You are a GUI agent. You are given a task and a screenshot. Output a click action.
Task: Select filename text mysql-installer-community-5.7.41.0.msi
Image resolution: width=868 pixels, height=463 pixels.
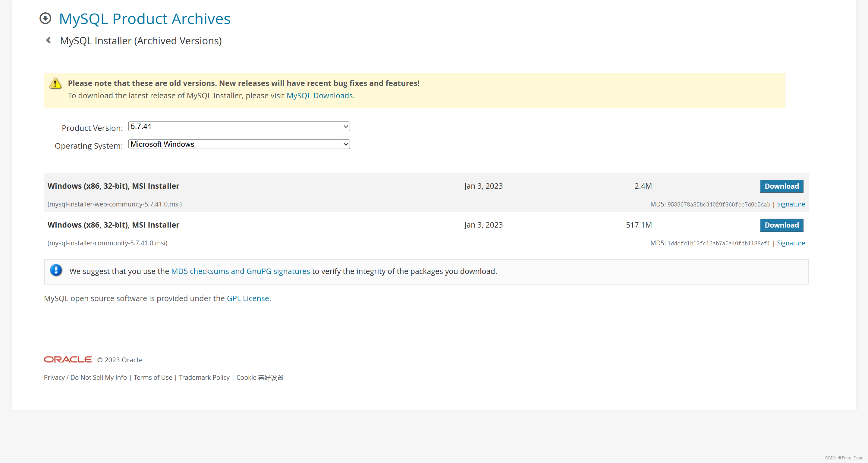click(107, 243)
